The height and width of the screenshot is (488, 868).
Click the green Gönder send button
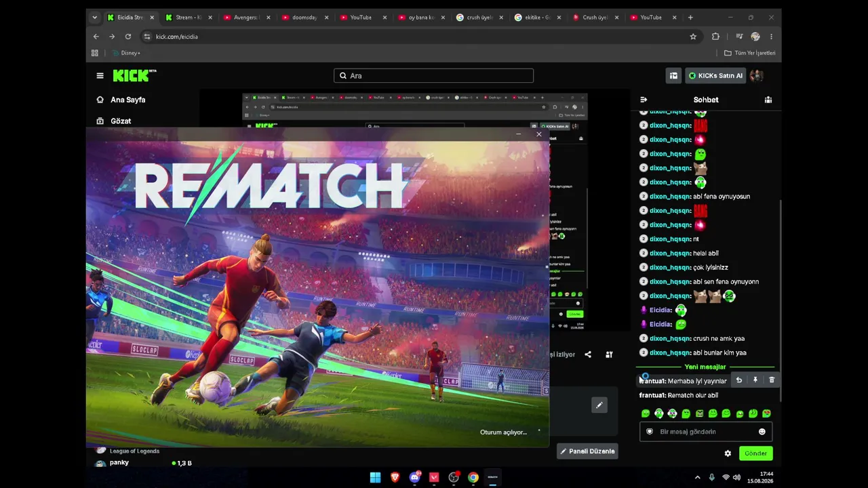pos(755,453)
